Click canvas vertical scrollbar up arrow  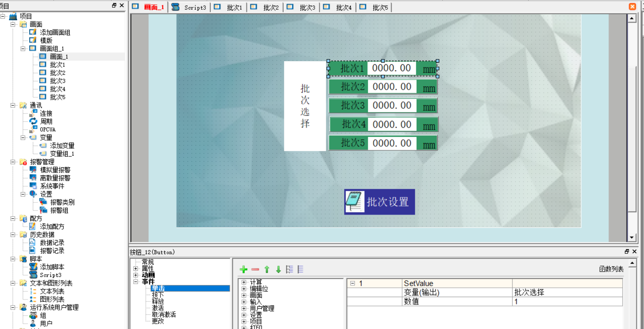632,18
